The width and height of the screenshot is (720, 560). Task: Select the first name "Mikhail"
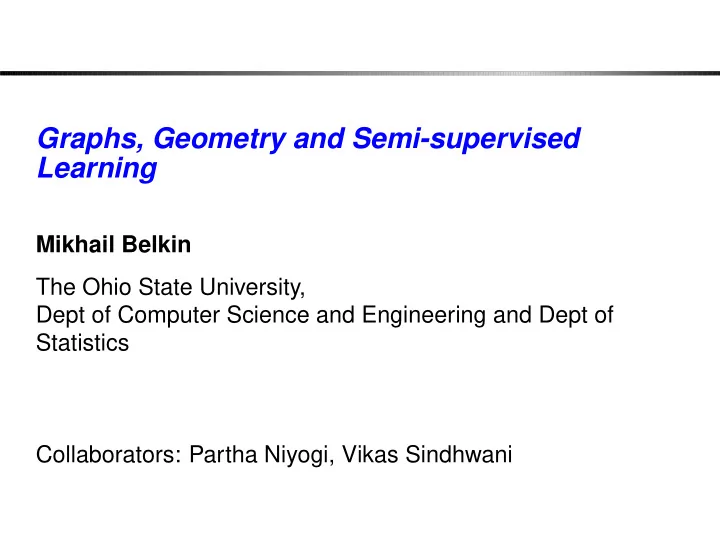[75, 244]
